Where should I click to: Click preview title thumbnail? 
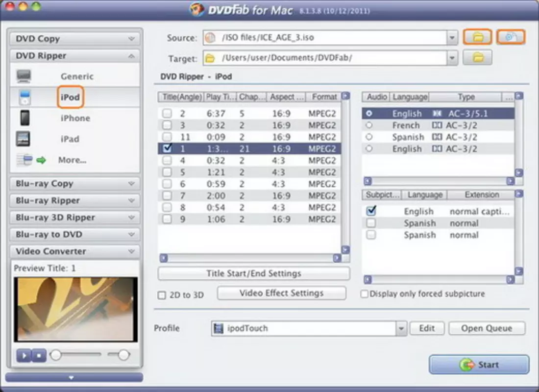pyautogui.click(x=75, y=310)
